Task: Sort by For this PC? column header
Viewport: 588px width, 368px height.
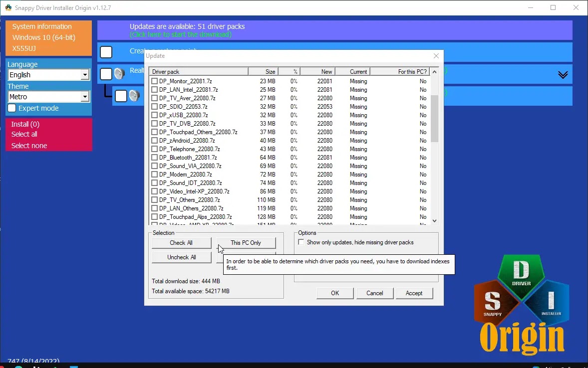Action: [400, 72]
